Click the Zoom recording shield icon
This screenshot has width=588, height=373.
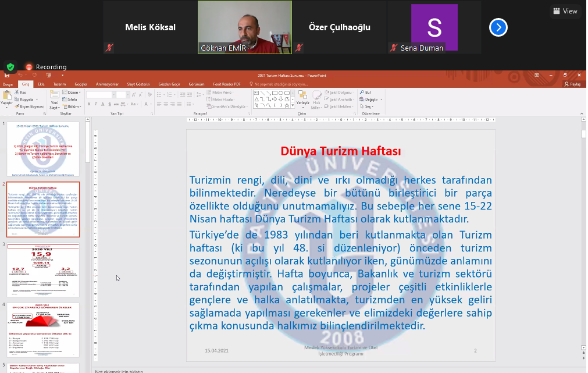point(10,66)
